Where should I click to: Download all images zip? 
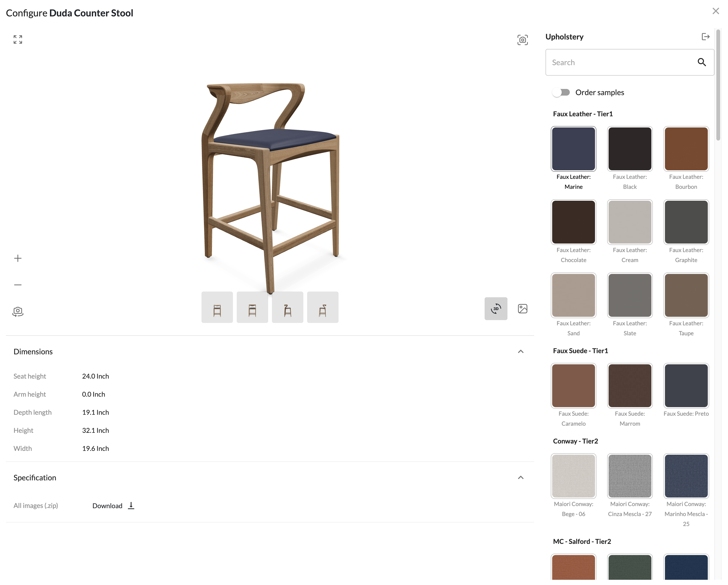[113, 505]
